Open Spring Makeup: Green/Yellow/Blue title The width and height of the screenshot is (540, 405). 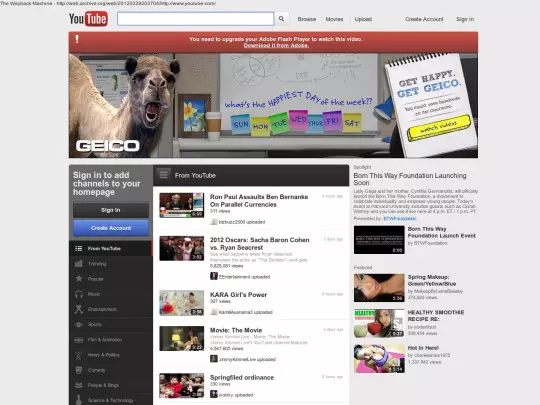(x=432, y=280)
